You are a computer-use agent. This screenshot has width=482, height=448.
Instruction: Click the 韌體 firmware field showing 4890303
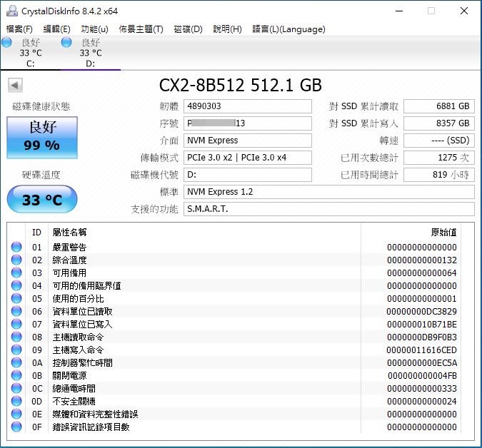pos(248,106)
